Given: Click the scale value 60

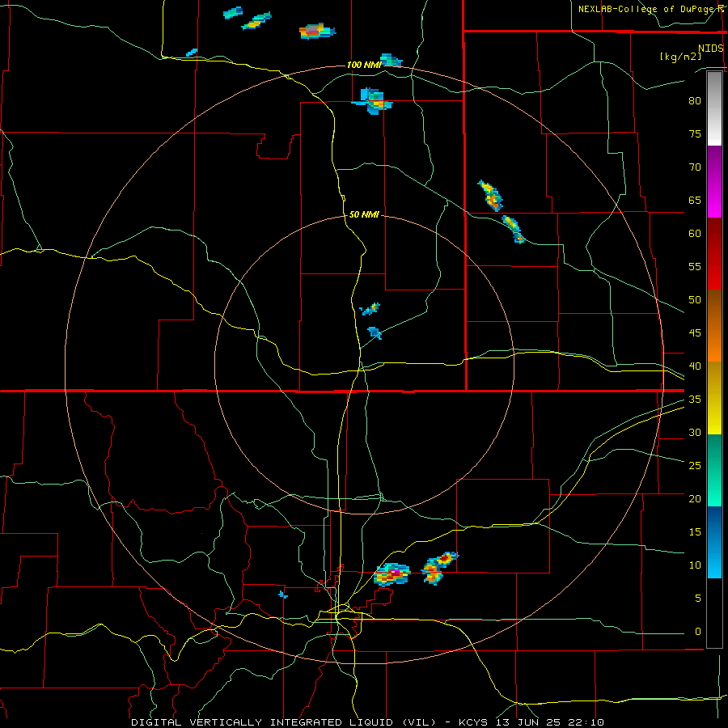Looking at the screenshot, I should point(695,234).
